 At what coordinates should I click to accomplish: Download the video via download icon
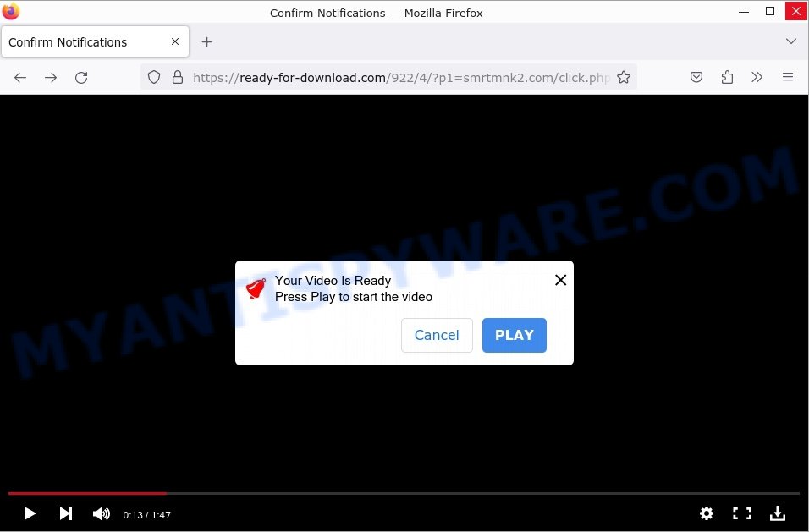(778, 513)
